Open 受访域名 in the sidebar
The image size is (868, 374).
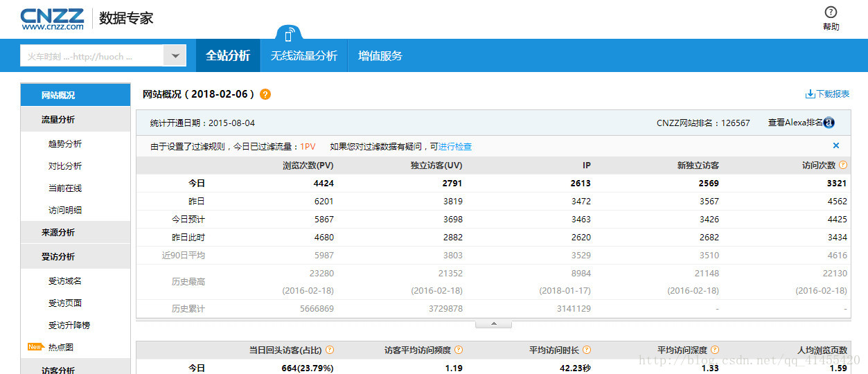click(x=65, y=281)
